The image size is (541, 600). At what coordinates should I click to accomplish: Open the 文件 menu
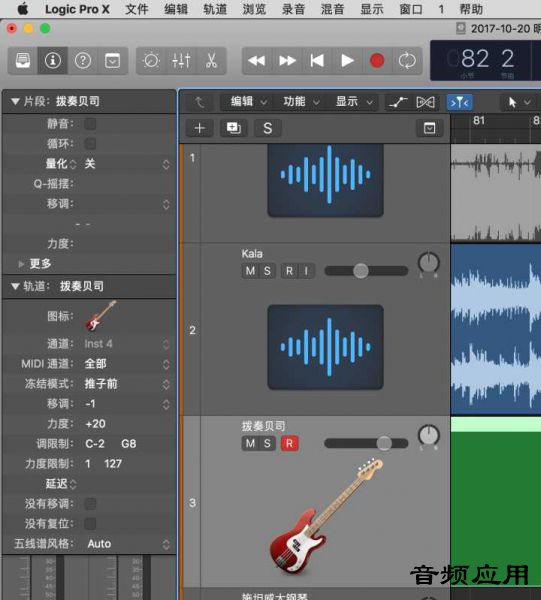pos(137,9)
